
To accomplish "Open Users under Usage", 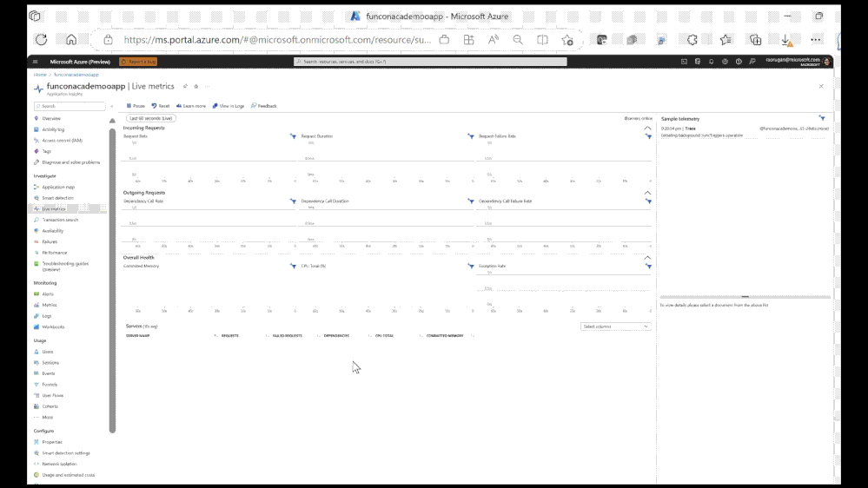I will [x=48, y=352].
